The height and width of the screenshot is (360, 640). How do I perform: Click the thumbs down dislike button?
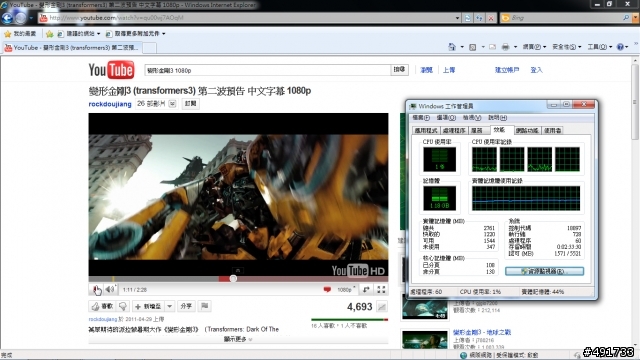click(122, 306)
